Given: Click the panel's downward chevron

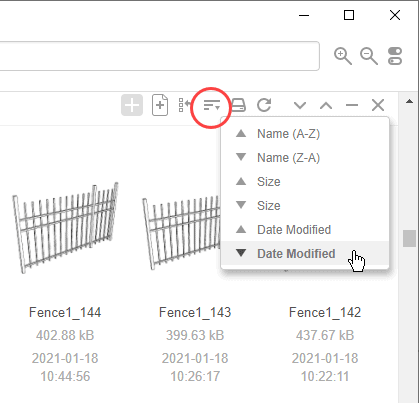Looking at the screenshot, I should coord(300,106).
